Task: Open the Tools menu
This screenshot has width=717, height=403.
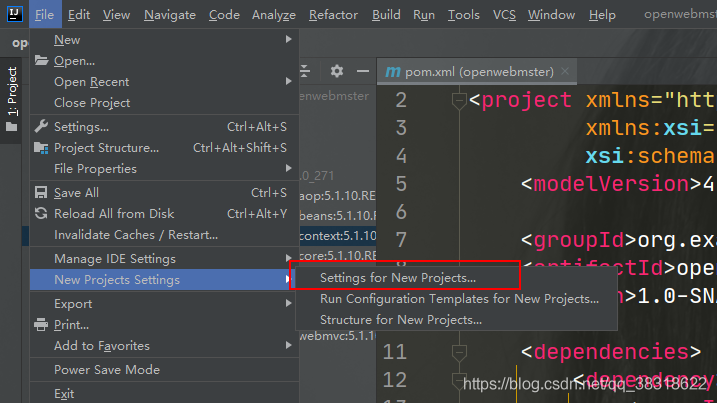Action: click(463, 15)
